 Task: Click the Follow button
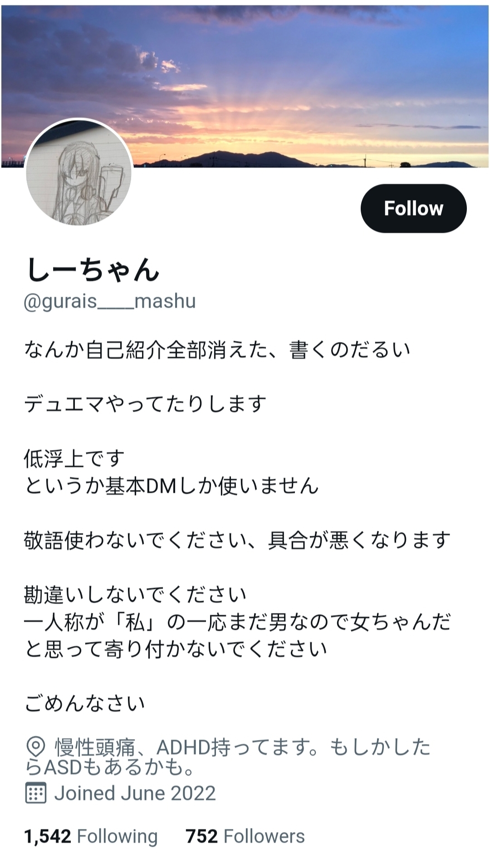tap(413, 208)
